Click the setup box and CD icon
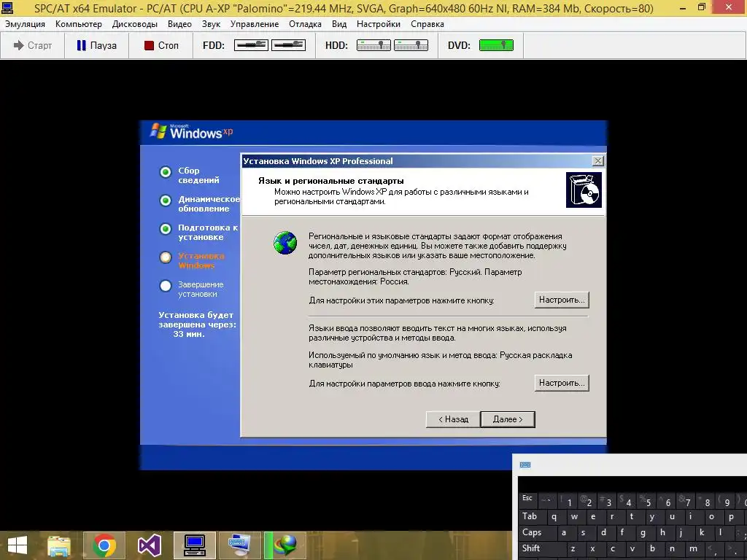Screen dimensions: 747x560 [x=584, y=190]
